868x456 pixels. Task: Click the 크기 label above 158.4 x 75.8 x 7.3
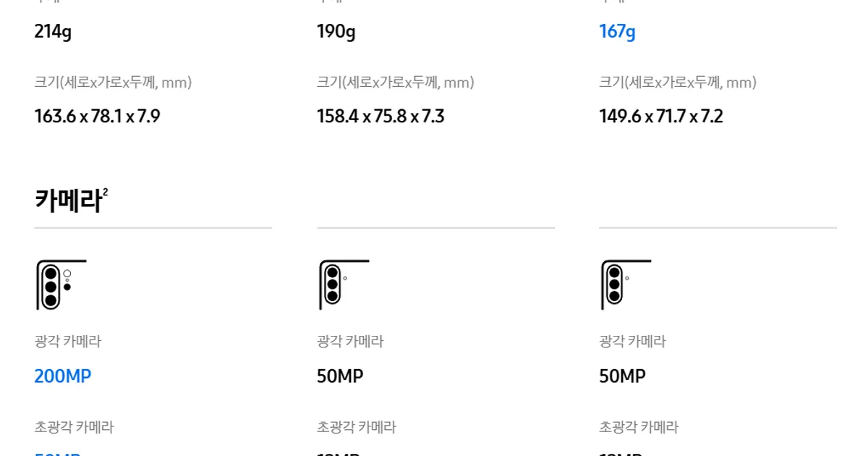[x=395, y=83]
